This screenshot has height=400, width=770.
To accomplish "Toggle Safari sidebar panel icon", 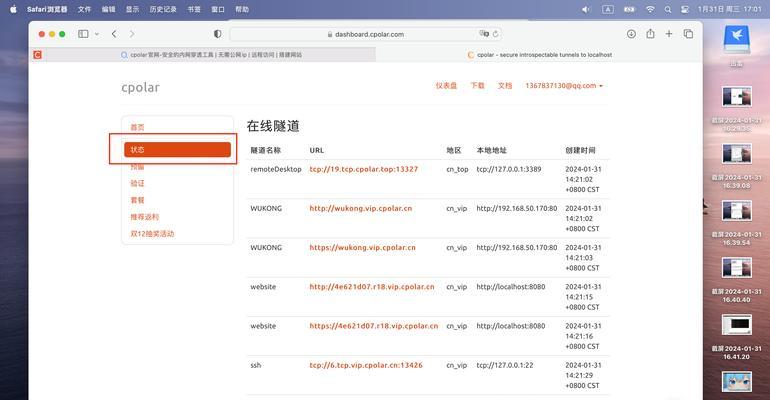I will (x=83, y=34).
